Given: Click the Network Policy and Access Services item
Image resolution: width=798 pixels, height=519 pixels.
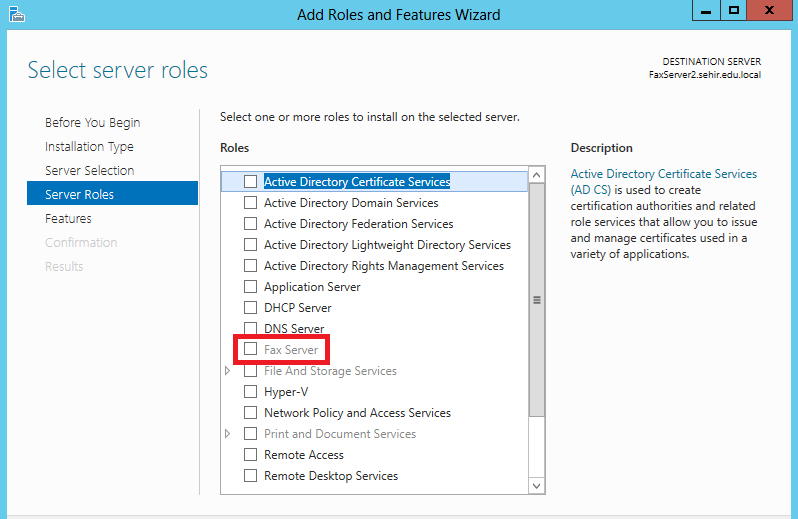Looking at the screenshot, I should [x=357, y=413].
